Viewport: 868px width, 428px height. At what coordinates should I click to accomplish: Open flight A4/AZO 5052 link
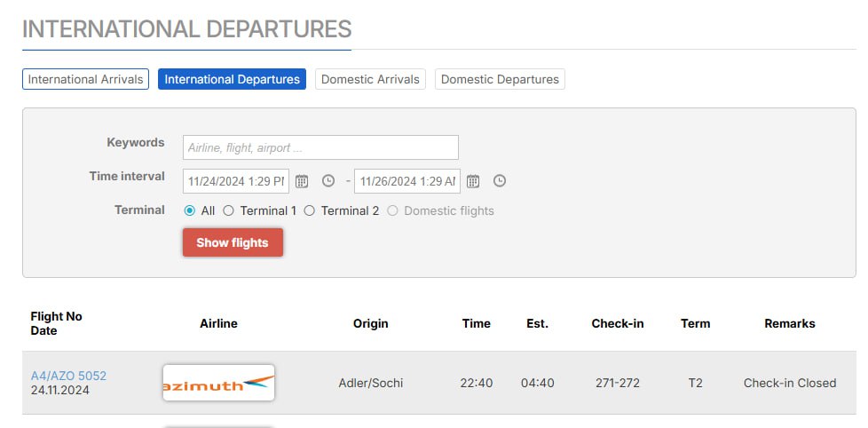tap(68, 376)
